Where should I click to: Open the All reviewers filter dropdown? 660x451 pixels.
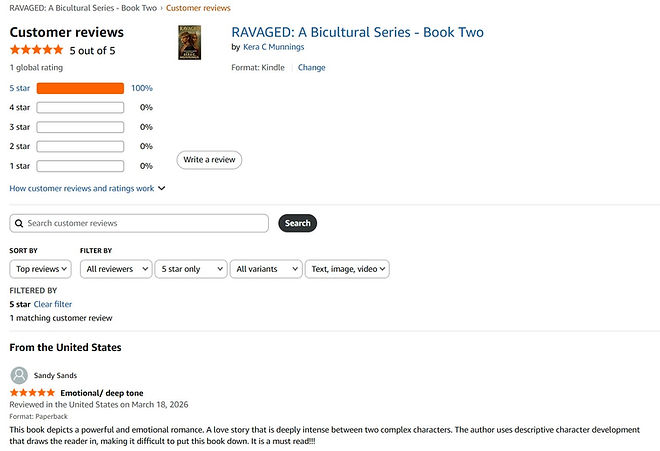click(x=116, y=269)
